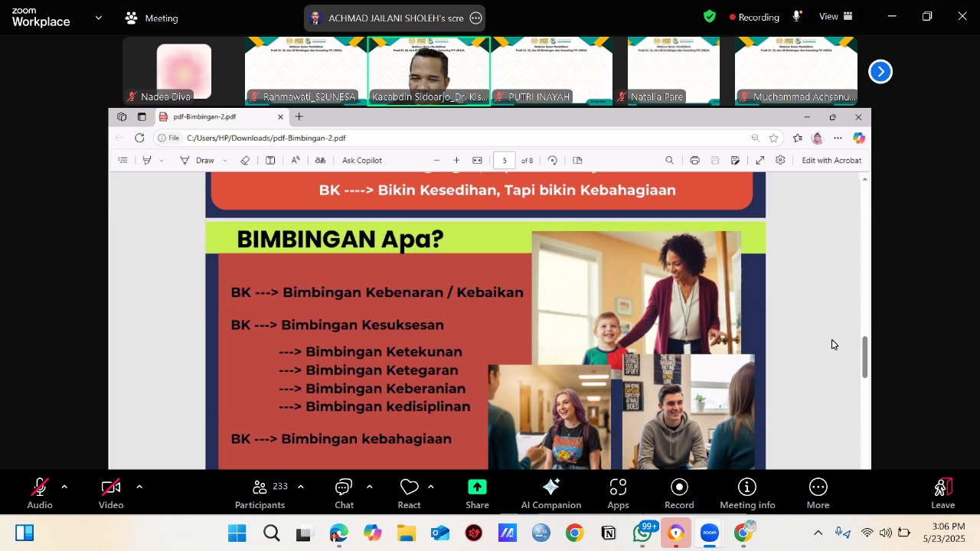The image size is (980, 551).
Task: Toggle PDF table of contents
Action: click(122, 160)
